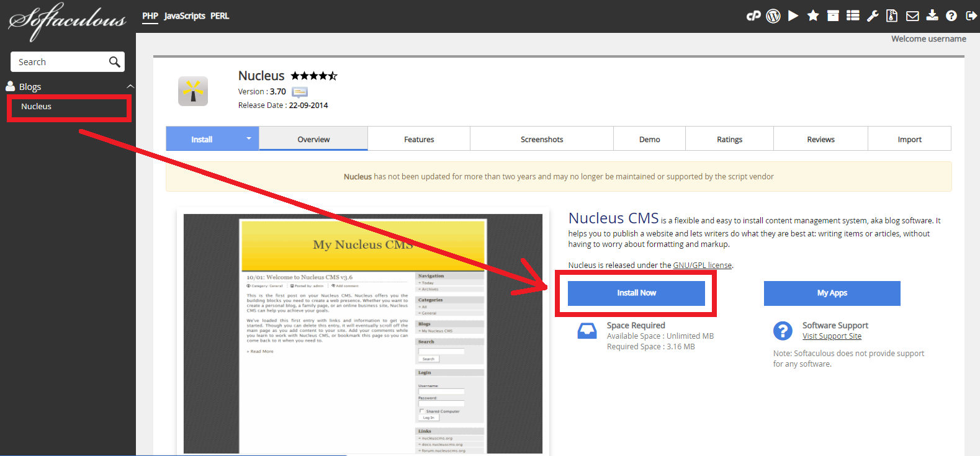The height and width of the screenshot is (456, 980).
Task: Switch to the Overview tab
Action: [313, 139]
